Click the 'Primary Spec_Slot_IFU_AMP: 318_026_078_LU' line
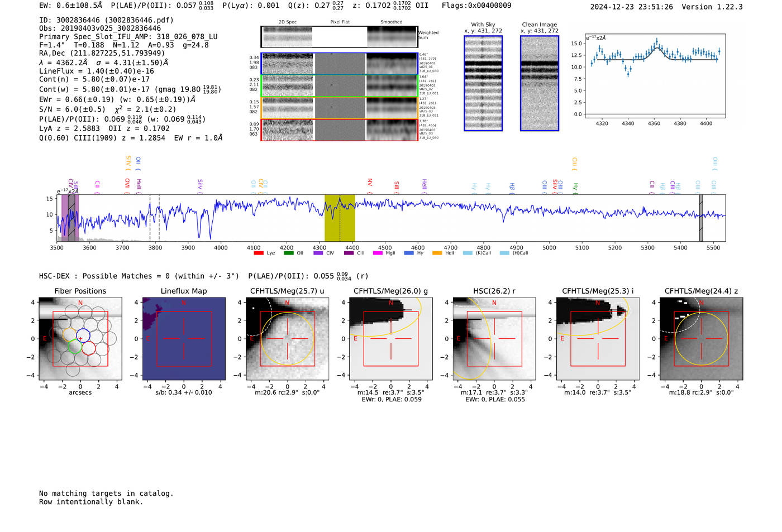 (x=128, y=37)
